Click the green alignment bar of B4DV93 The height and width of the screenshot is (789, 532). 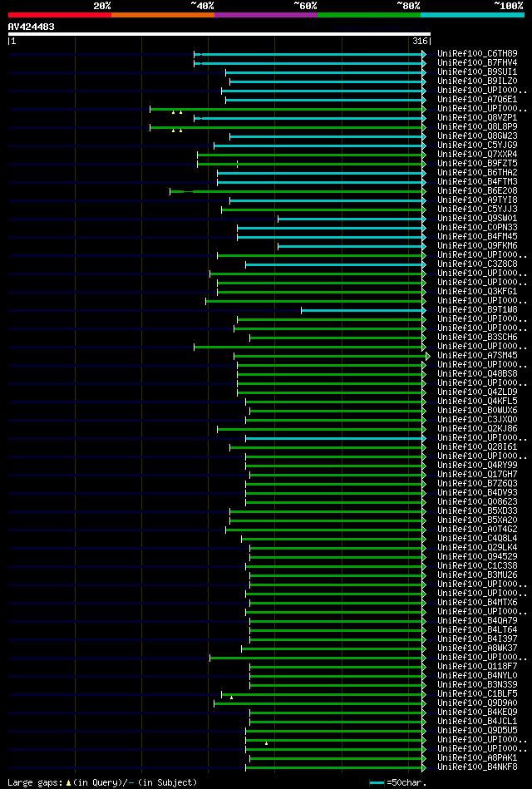(x=336, y=493)
